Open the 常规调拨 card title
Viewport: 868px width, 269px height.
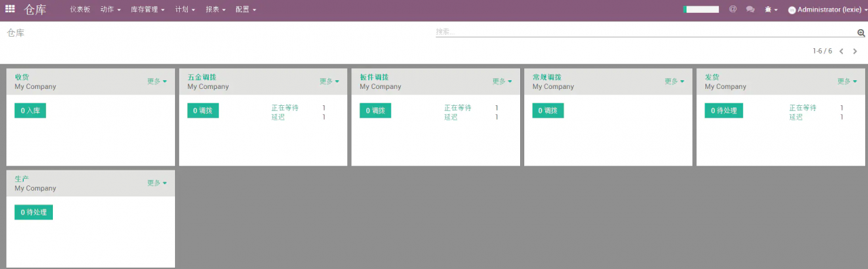[547, 77]
